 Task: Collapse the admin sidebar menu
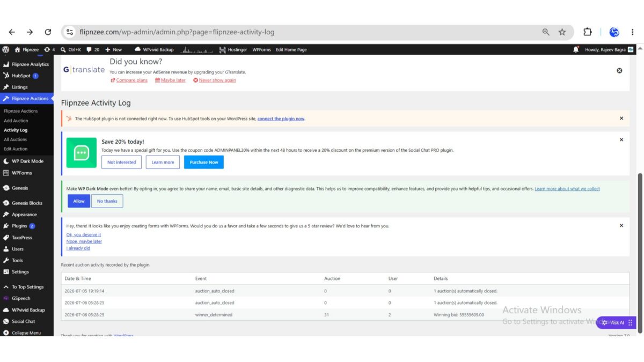click(27, 333)
